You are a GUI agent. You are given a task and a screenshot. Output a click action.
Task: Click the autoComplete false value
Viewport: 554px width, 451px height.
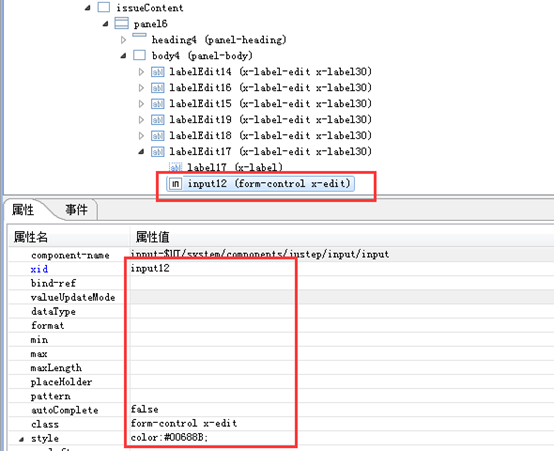coord(145,409)
